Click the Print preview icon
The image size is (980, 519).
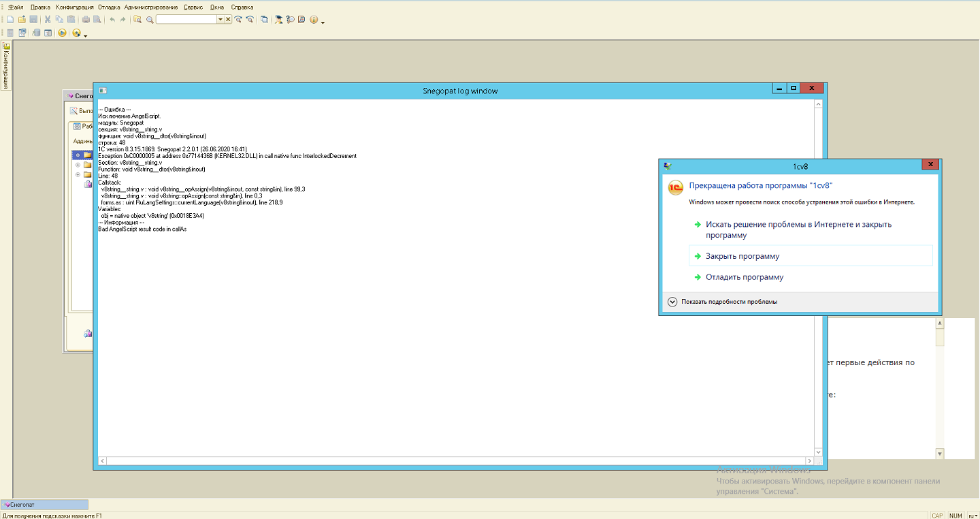97,20
